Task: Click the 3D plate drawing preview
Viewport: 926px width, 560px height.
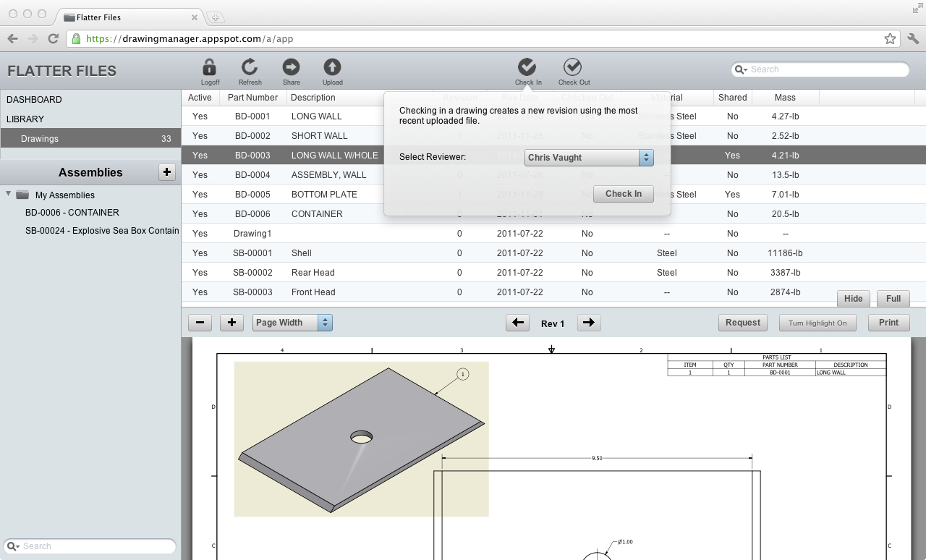Action: coord(361,439)
